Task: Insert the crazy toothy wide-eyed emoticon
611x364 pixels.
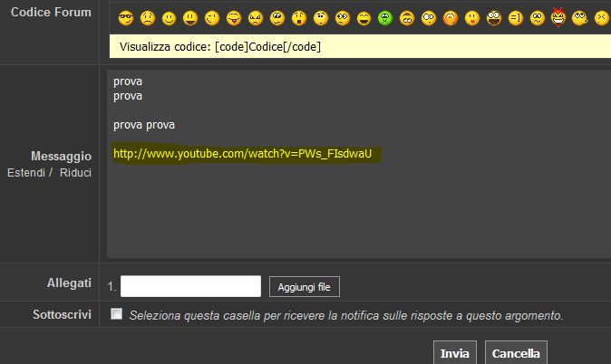Action: (494, 18)
